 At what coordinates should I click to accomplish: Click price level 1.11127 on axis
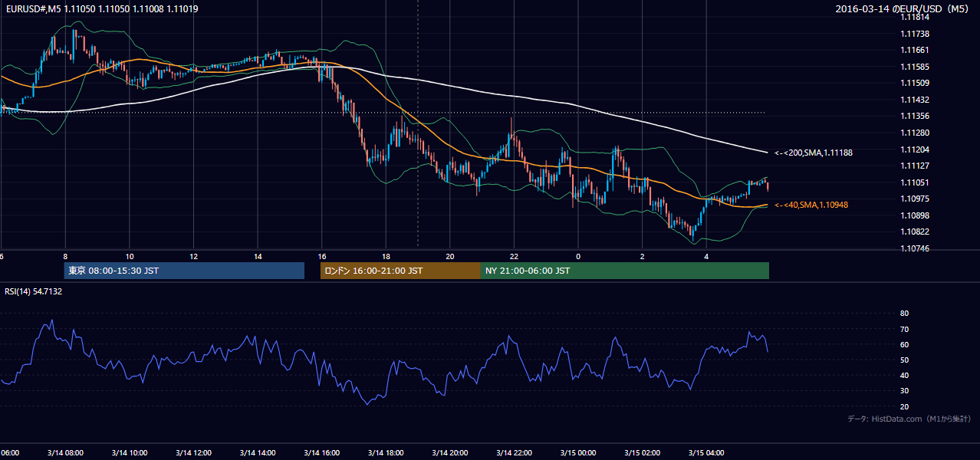click(x=916, y=166)
